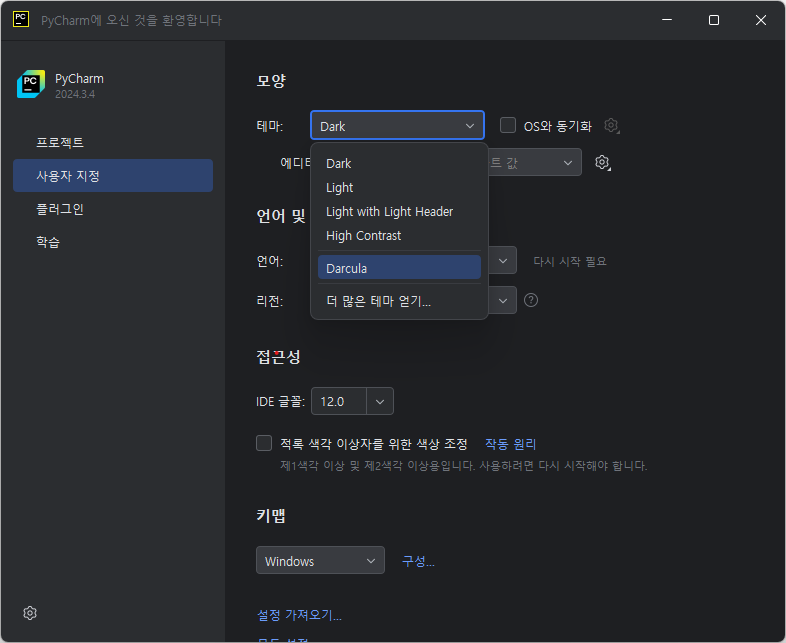Choose Light with Light Header theme
Screen dimensions: 786x643
coord(399,211)
